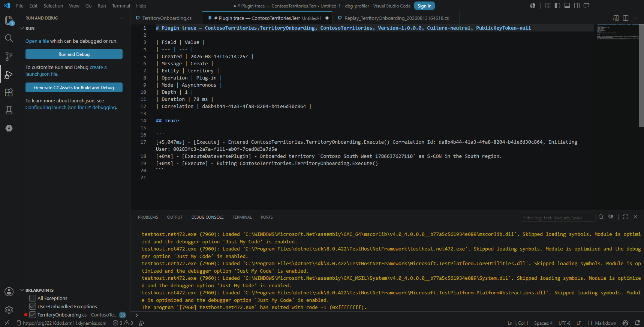Open the Search view

[9, 38]
